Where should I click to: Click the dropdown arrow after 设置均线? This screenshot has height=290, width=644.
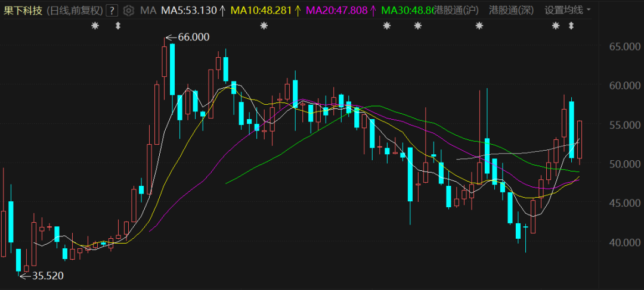589,10
